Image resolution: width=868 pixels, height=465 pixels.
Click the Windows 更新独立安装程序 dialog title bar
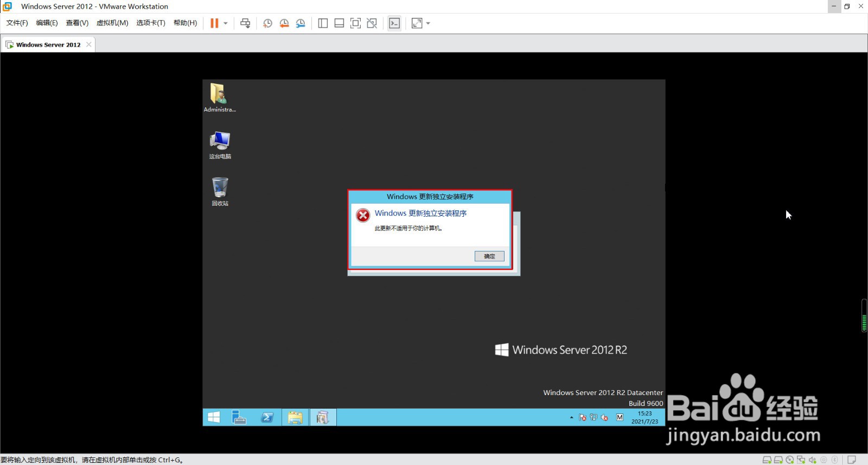430,197
